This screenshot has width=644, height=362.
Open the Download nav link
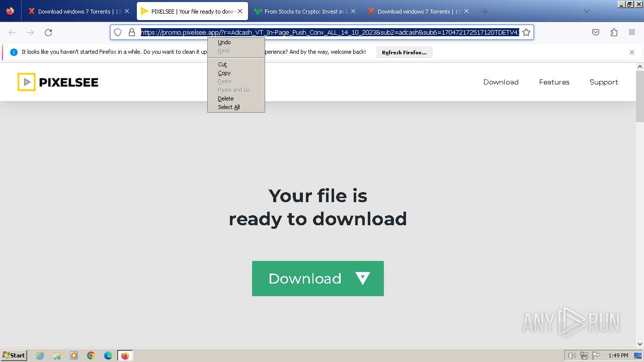501,82
